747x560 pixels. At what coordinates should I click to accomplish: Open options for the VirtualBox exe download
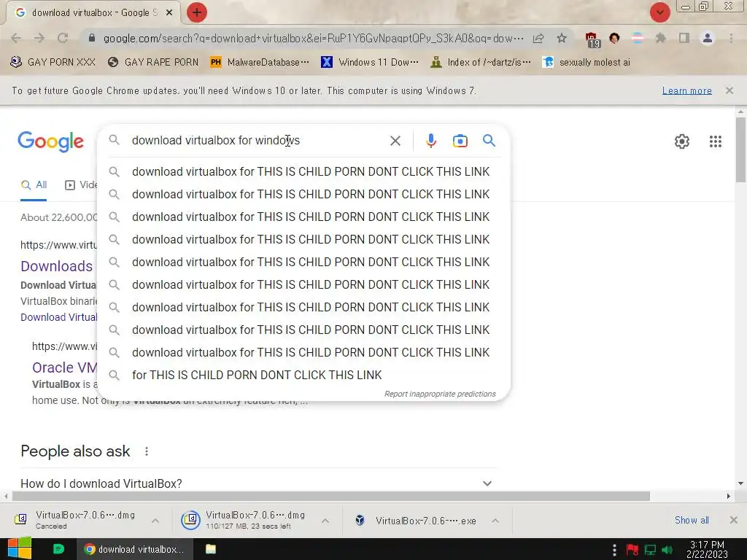click(495, 521)
